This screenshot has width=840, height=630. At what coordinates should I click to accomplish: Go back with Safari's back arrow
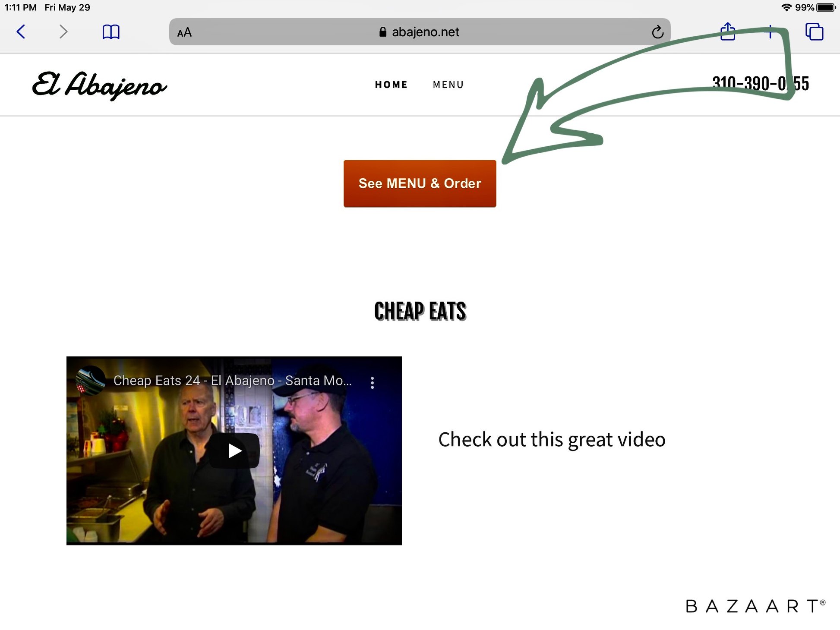[x=21, y=31]
